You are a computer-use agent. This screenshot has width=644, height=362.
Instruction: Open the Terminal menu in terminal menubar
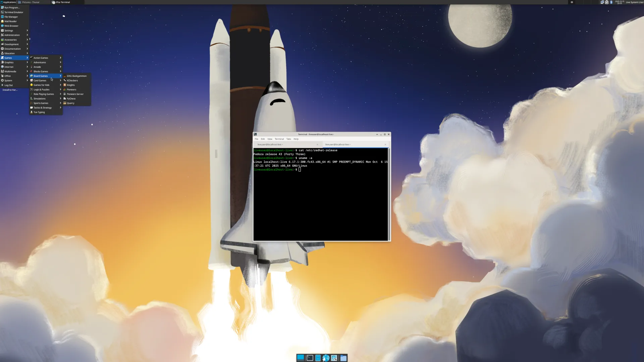[x=279, y=139]
